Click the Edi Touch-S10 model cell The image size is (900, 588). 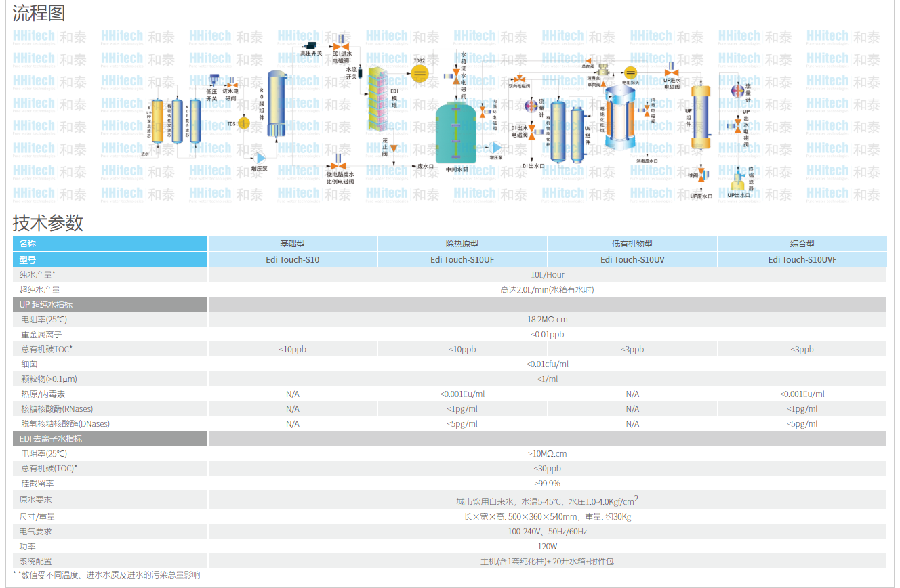click(293, 259)
